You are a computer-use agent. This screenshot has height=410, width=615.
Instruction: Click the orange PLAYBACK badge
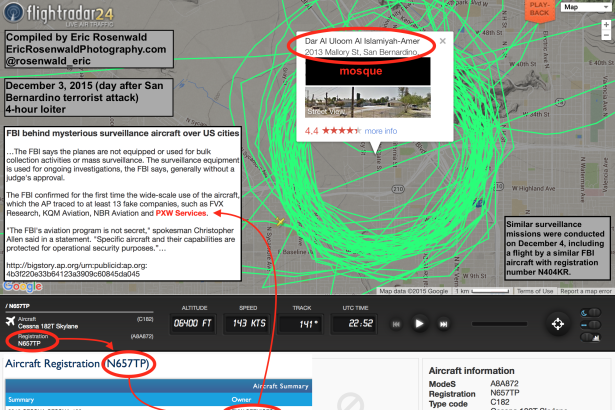click(540, 9)
